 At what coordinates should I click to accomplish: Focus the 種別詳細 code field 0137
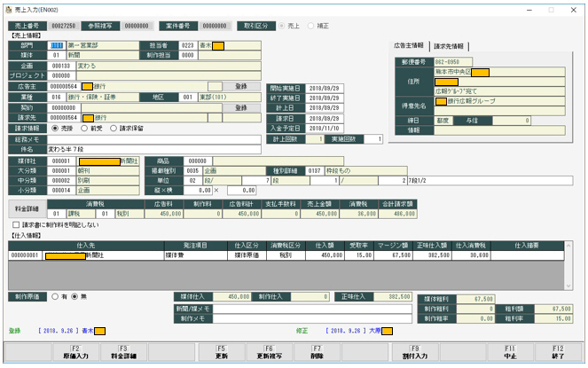315,170
